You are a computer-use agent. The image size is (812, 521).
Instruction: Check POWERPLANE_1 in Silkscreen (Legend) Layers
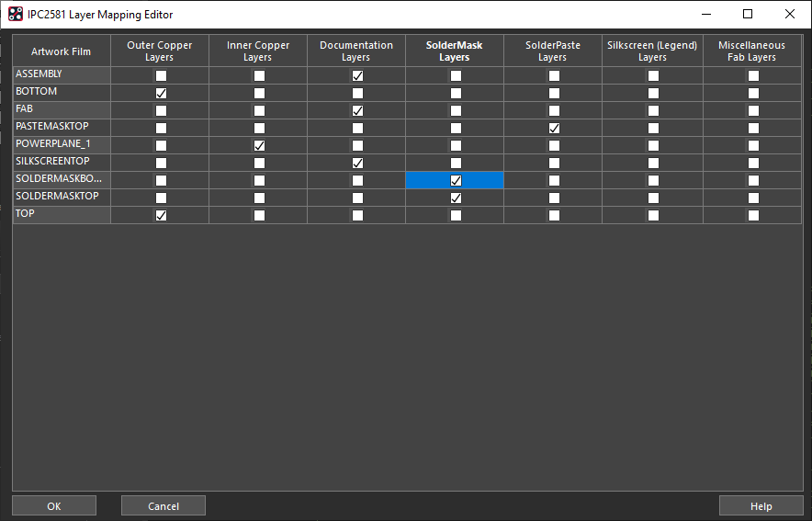click(x=653, y=145)
